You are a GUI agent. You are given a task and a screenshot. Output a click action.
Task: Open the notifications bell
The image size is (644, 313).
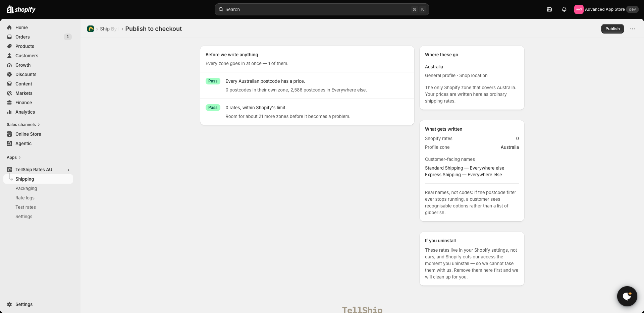pyautogui.click(x=564, y=9)
